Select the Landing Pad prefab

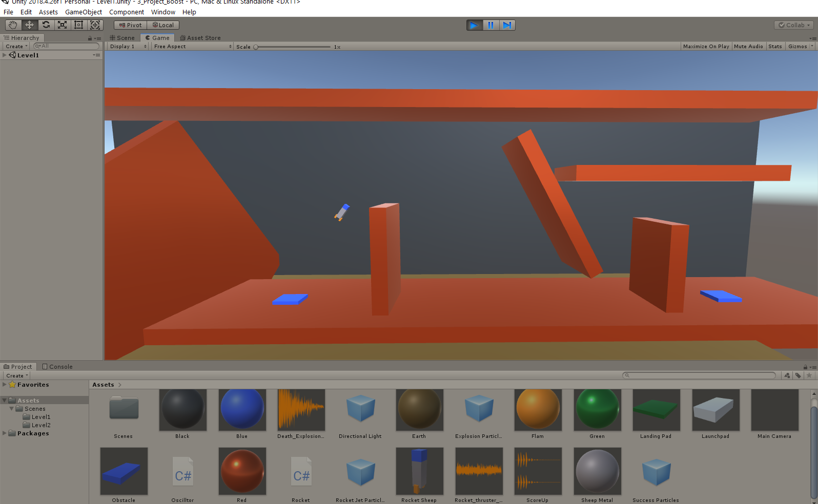click(x=656, y=414)
